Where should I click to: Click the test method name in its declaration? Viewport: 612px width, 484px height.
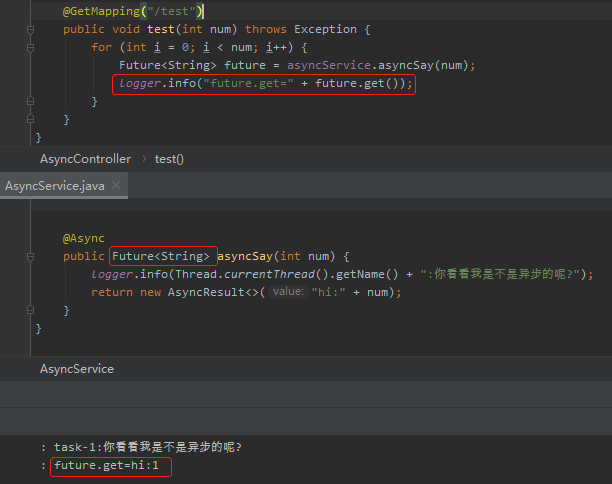(x=161, y=29)
